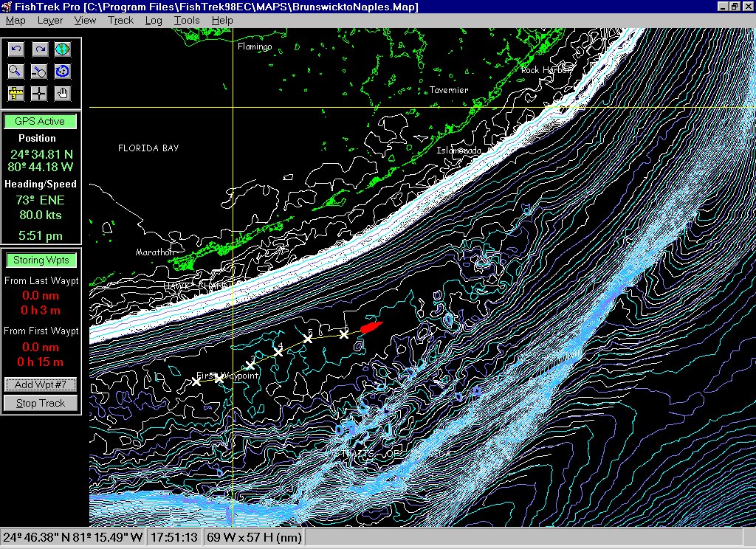Open the Map menu
756x549 pixels.
(x=16, y=20)
